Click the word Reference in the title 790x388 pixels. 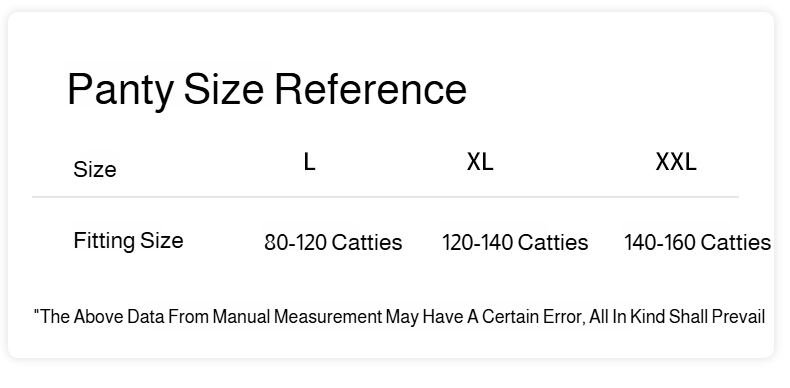(x=371, y=89)
